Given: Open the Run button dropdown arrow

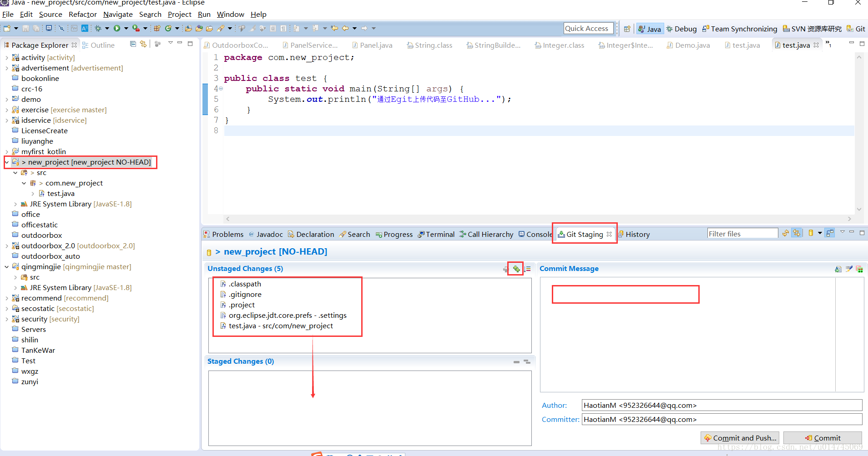Looking at the screenshot, I should pos(126,28).
